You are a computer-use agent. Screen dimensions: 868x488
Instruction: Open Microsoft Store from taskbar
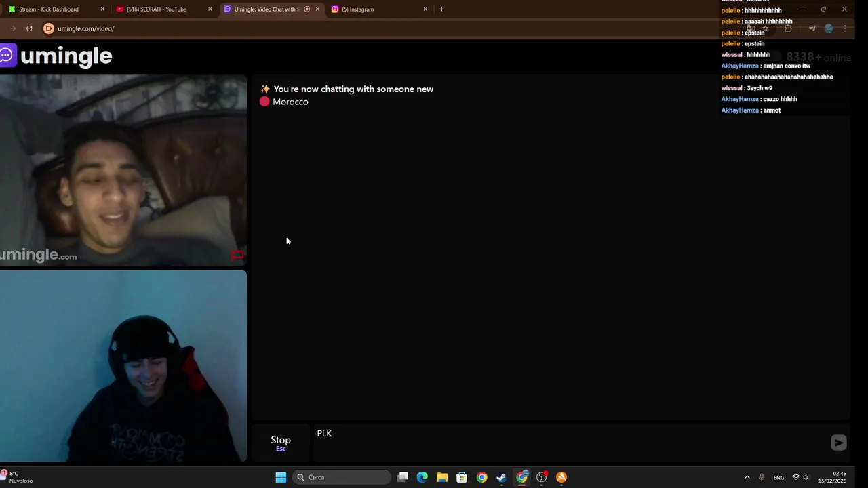tap(462, 477)
